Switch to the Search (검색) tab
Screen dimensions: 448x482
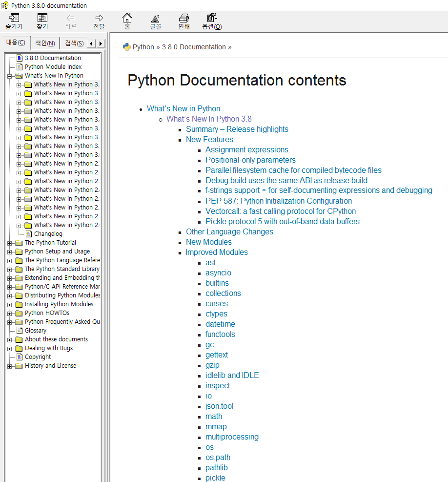74,43
